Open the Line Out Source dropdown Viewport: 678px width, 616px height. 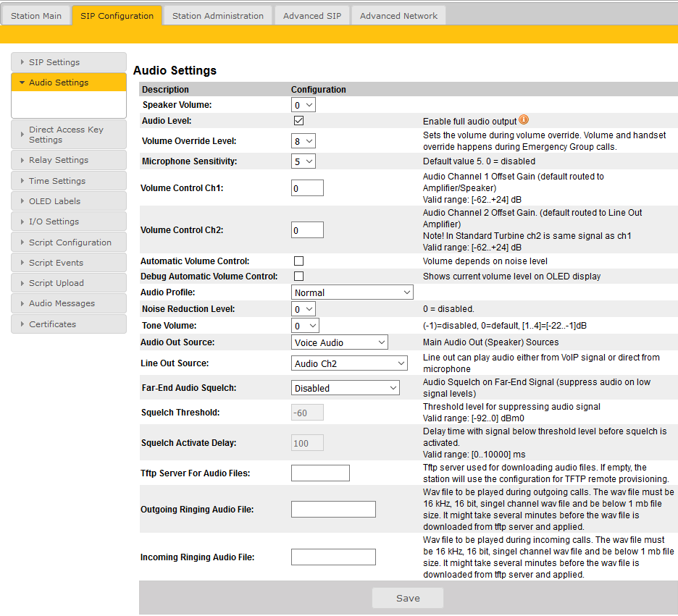coord(350,363)
